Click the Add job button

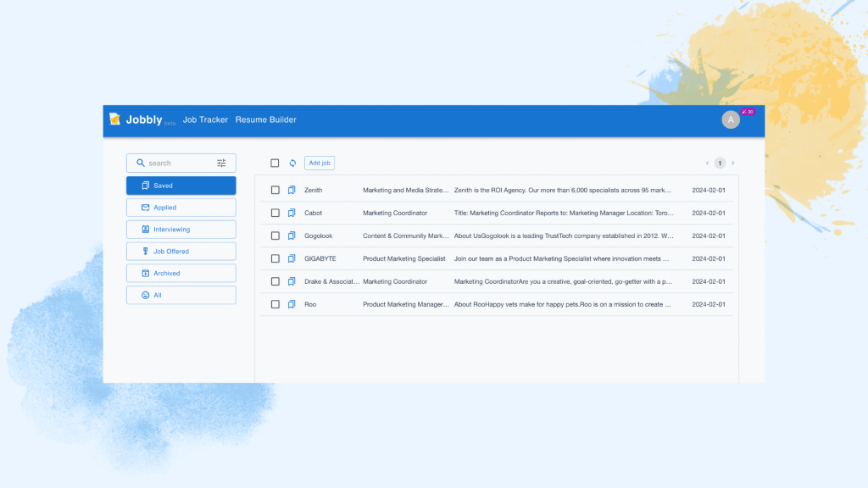[x=319, y=163]
